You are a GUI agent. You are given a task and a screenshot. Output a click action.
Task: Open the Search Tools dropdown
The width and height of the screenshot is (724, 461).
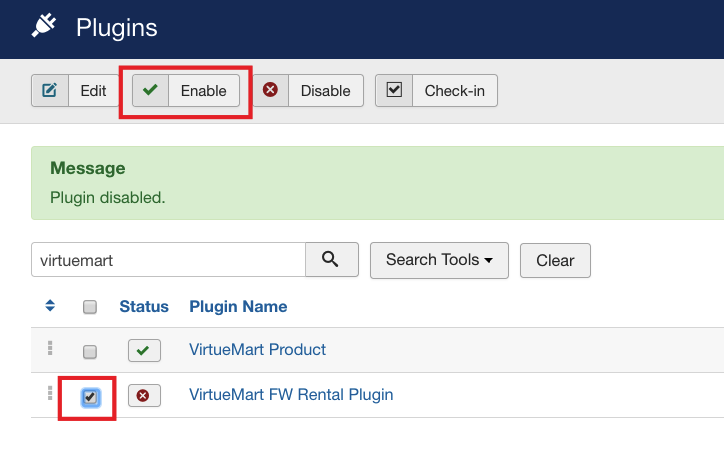439,260
